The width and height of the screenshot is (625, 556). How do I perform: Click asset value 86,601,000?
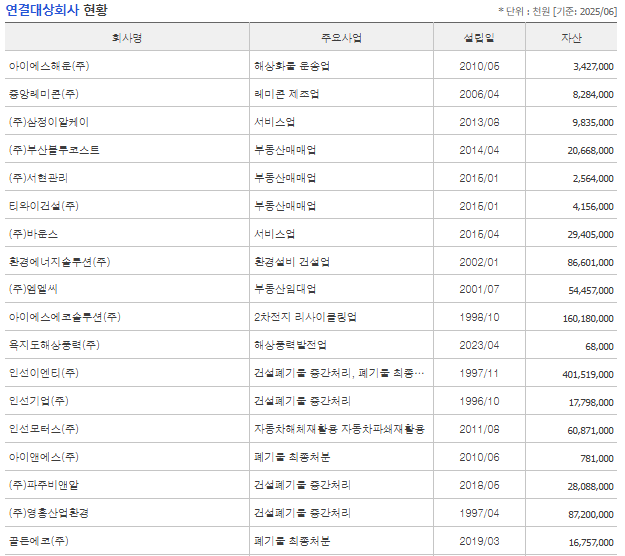point(591,263)
